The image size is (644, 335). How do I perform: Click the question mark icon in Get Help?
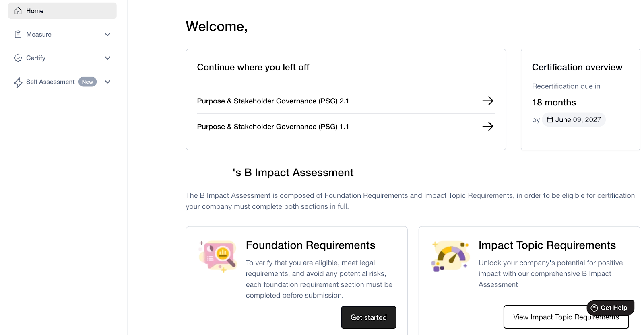594,308
